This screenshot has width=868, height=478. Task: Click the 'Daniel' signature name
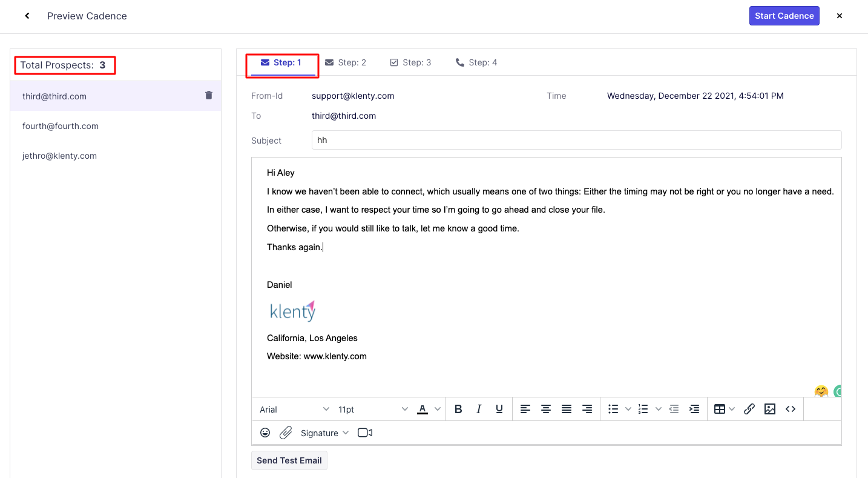point(280,285)
